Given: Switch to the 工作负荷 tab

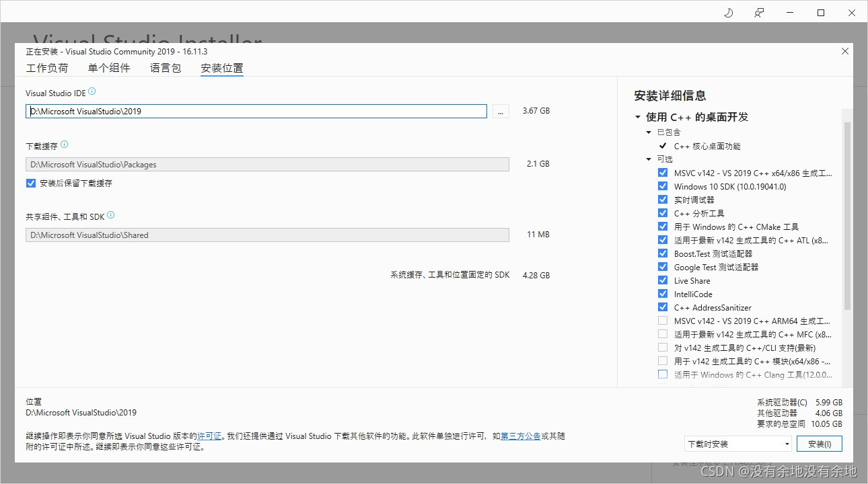Looking at the screenshot, I should coord(47,68).
